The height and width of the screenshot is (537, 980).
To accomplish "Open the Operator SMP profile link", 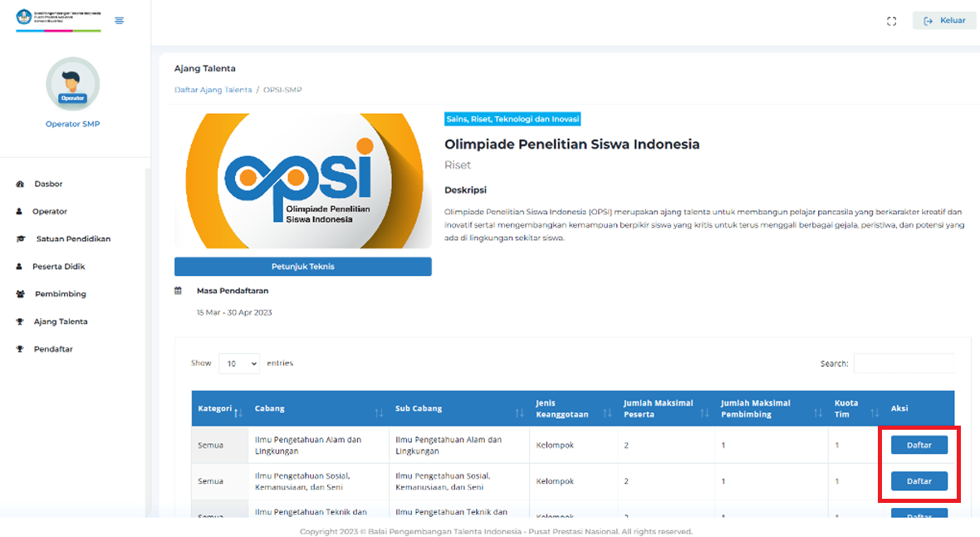I will tap(72, 124).
